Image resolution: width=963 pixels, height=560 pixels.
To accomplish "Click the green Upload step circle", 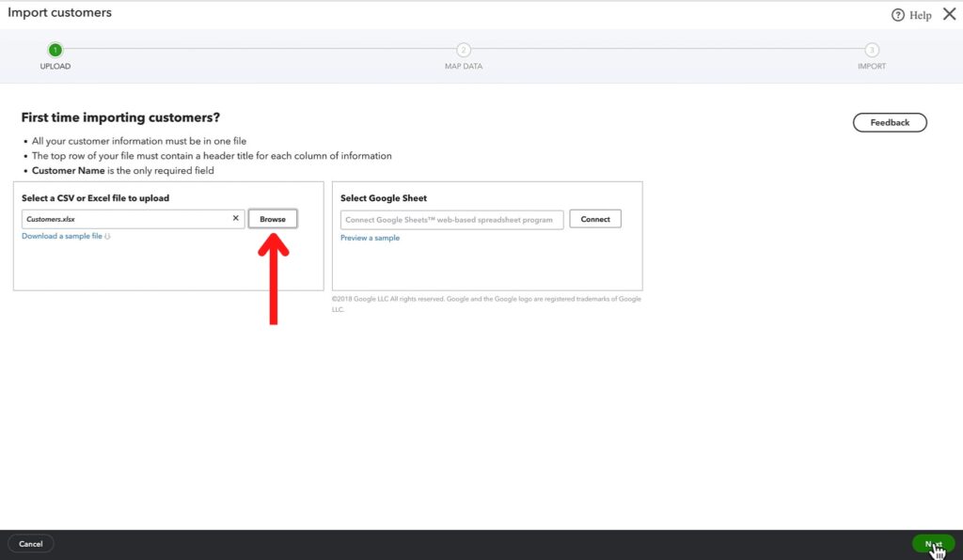I will pos(55,48).
